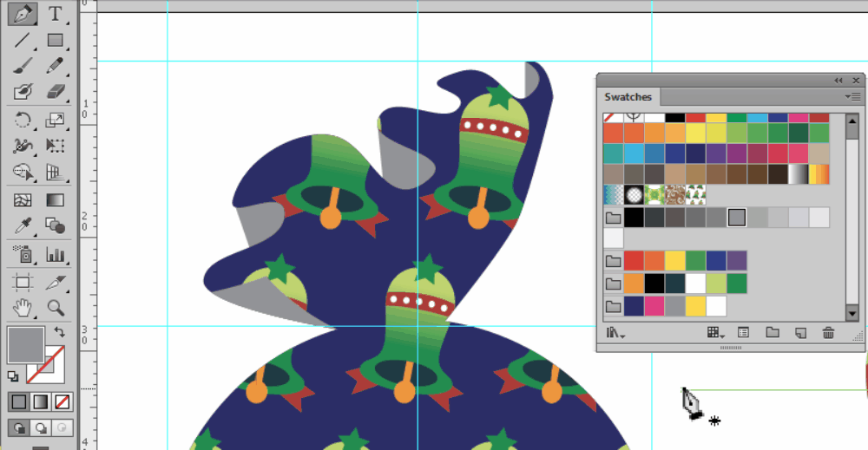This screenshot has height=450, width=868.
Task: Select the Artboard tool
Action: click(23, 283)
